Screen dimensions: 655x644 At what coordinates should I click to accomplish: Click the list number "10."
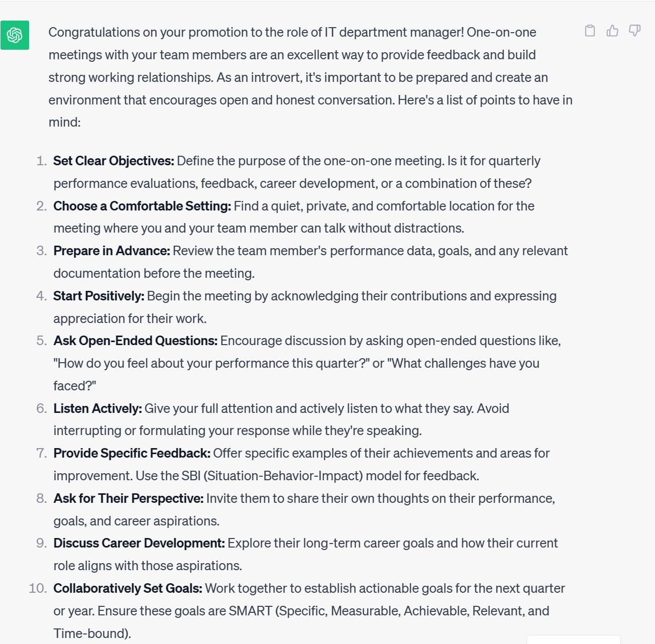[x=38, y=588]
